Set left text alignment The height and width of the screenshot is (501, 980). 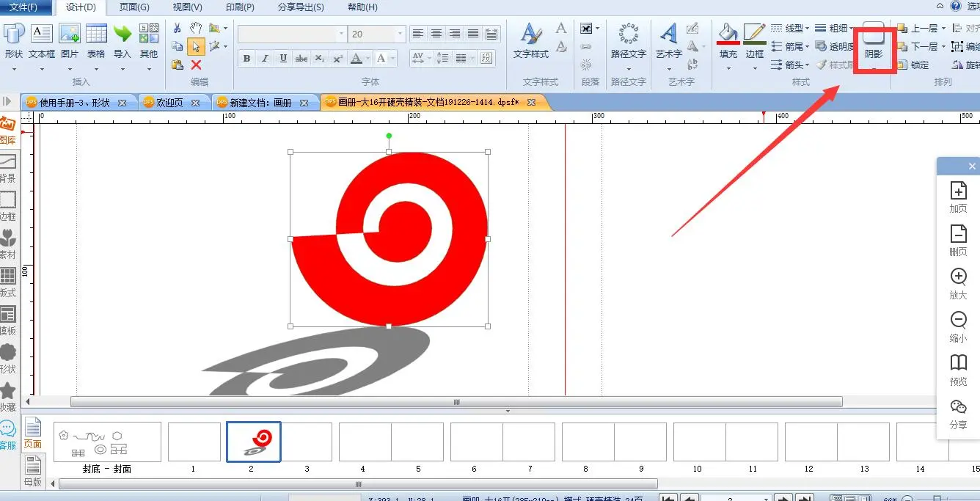coord(418,34)
